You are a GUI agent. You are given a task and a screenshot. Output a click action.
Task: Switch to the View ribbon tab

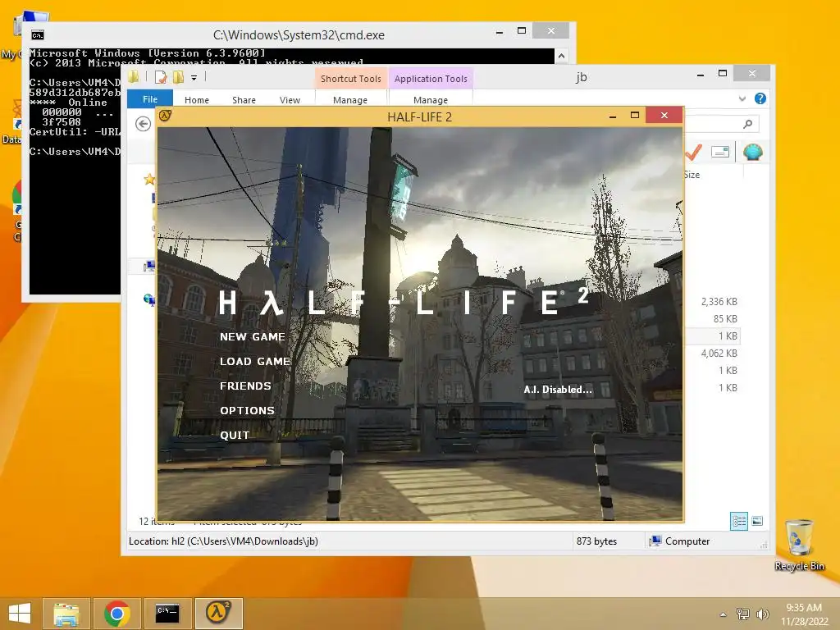[x=290, y=100]
